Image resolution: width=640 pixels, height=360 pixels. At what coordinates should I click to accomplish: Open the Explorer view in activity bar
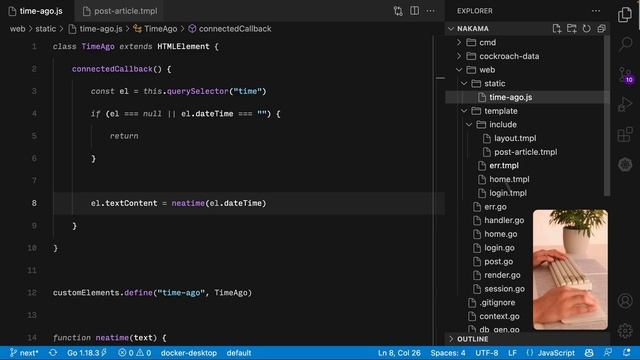624,15
